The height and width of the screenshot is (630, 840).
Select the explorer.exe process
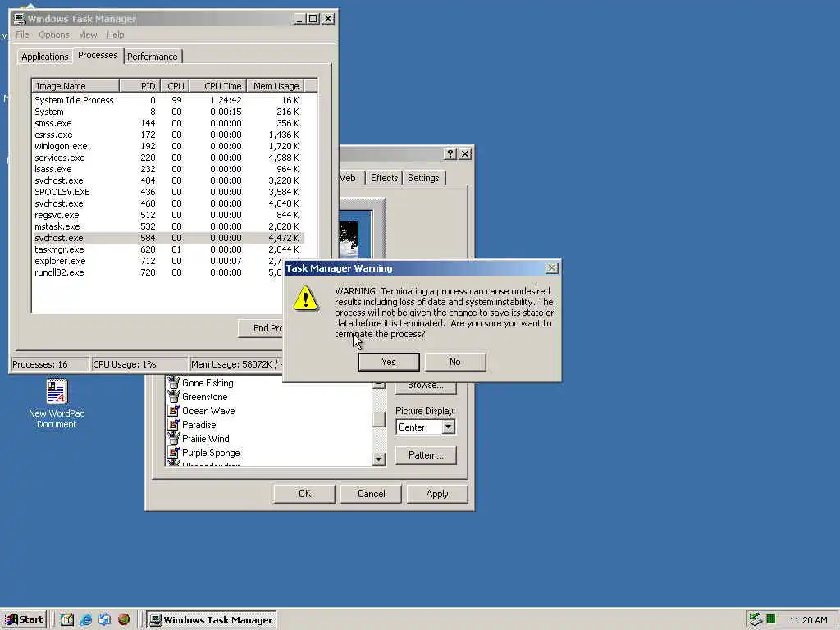point(158,261)
